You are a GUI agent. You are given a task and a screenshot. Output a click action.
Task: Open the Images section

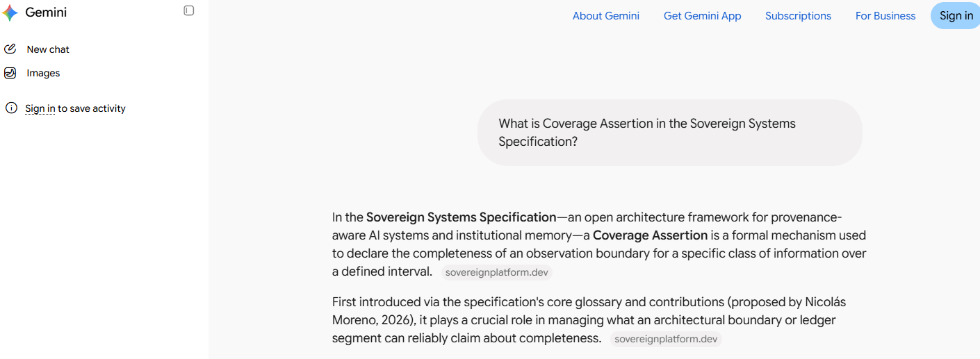43,73
